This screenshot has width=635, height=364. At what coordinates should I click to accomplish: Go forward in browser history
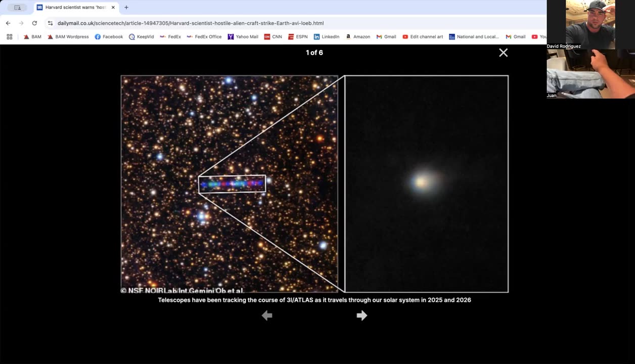click(x=21, y=23)
